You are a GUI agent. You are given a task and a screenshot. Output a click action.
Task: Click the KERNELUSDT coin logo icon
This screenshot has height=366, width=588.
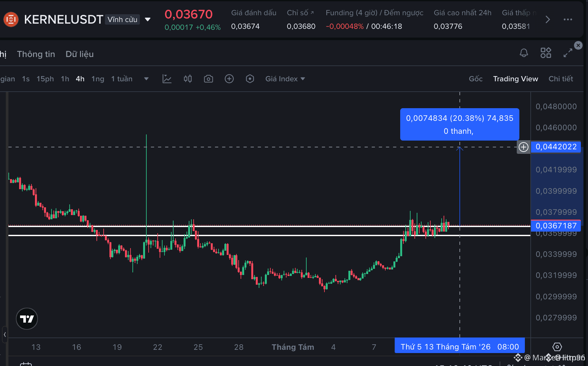11,19
